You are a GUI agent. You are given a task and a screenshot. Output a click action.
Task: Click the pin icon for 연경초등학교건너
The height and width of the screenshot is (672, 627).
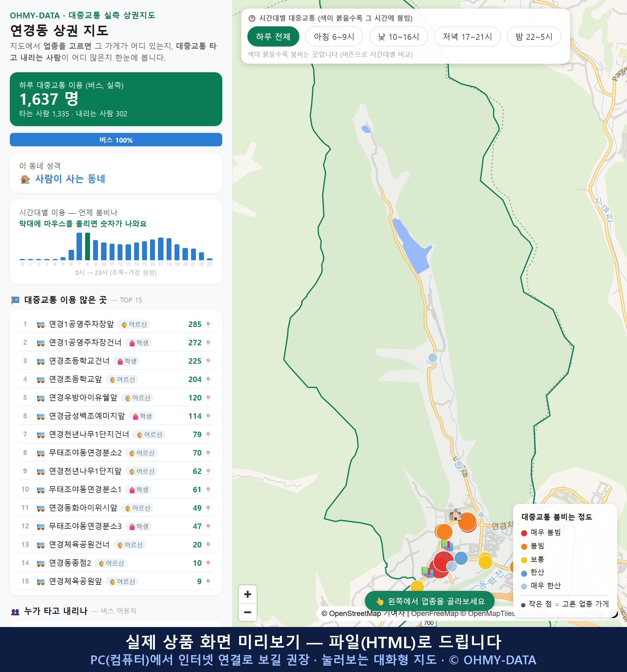(x=208, y=361)
